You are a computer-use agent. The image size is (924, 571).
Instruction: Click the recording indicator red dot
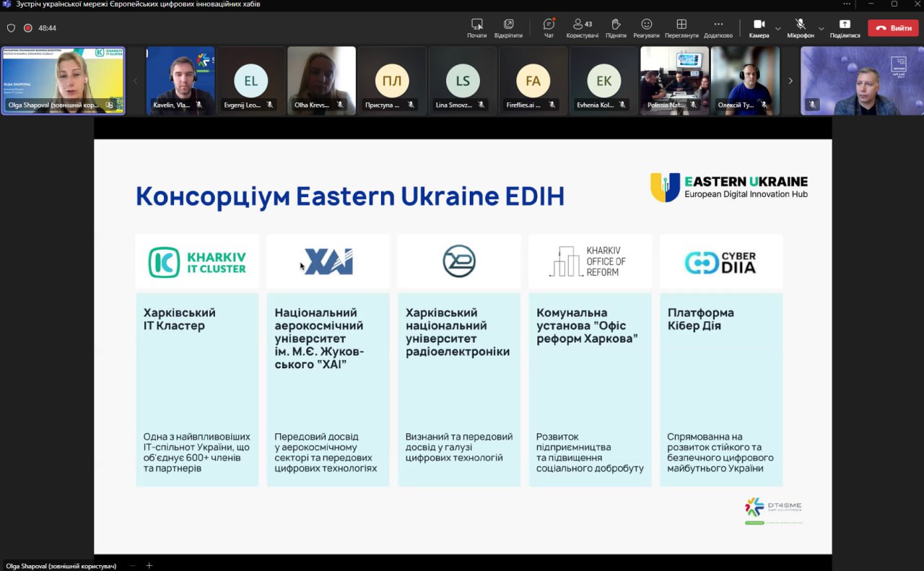click(28, 28)
